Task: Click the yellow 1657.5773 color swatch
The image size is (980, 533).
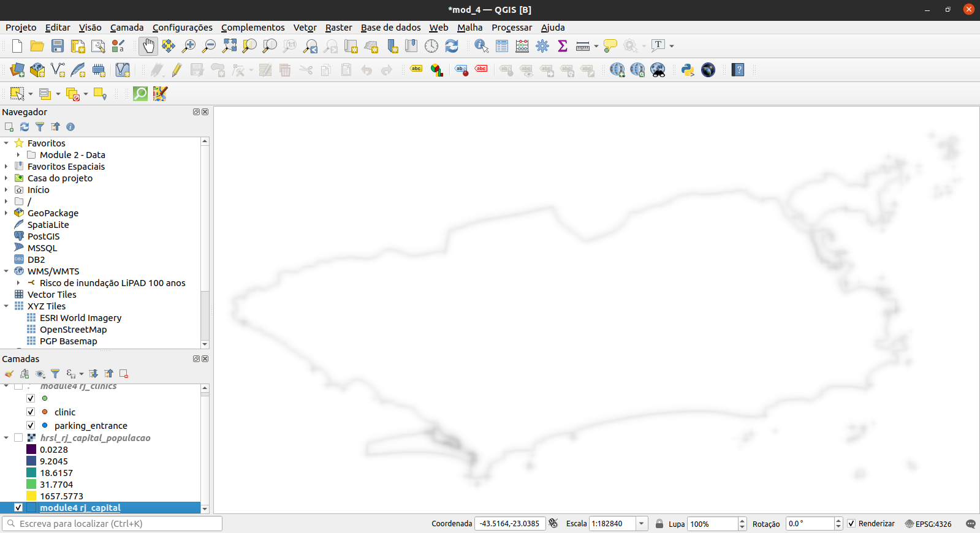Action: coord(31,496)
